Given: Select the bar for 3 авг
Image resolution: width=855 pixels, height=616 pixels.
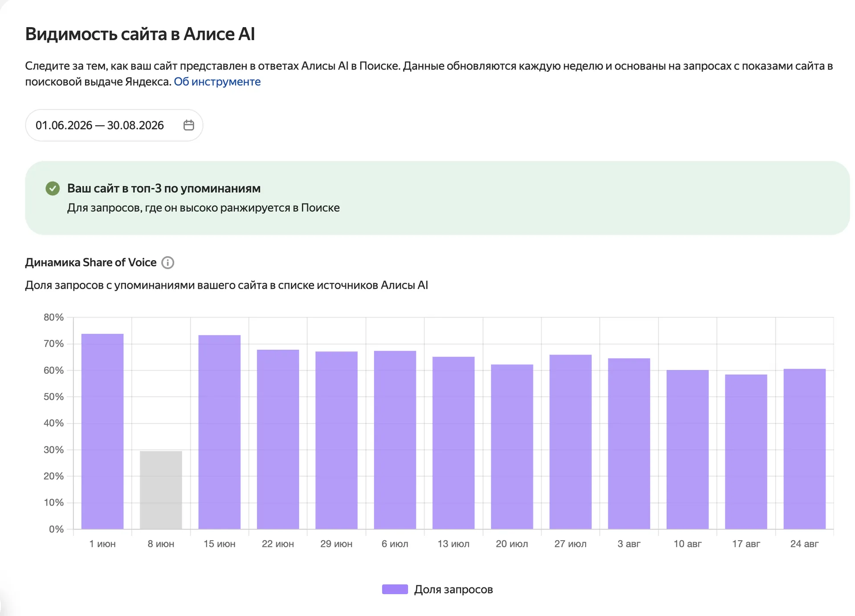Looking at the screenshot, I should 629,444.
